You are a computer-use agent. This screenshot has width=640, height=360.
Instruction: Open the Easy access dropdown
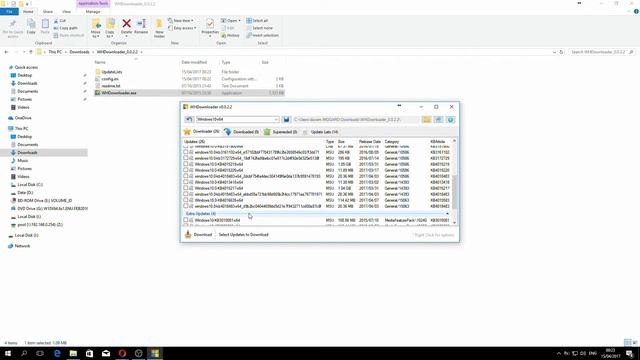(x=182, y=28)
